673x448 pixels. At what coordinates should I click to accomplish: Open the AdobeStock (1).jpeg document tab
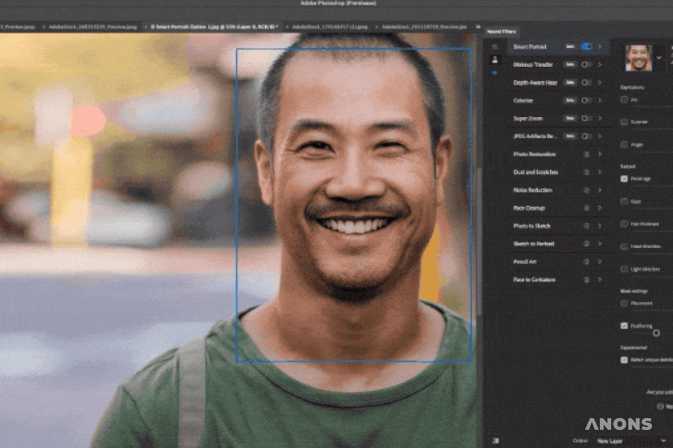point(330,27)
